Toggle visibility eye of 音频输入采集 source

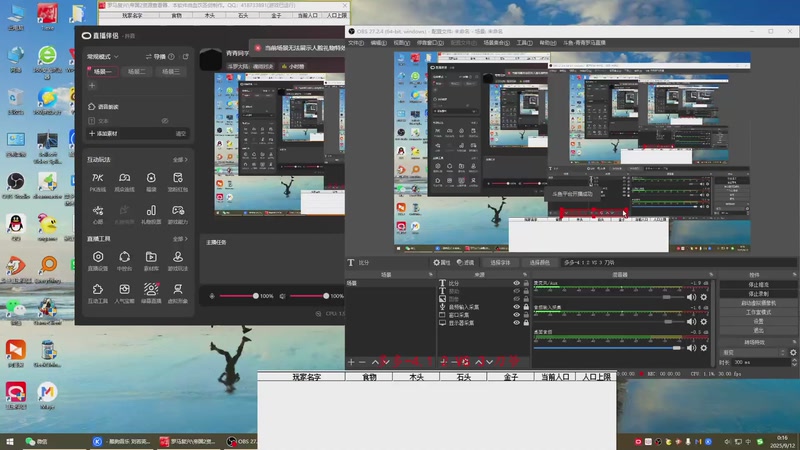516,307
